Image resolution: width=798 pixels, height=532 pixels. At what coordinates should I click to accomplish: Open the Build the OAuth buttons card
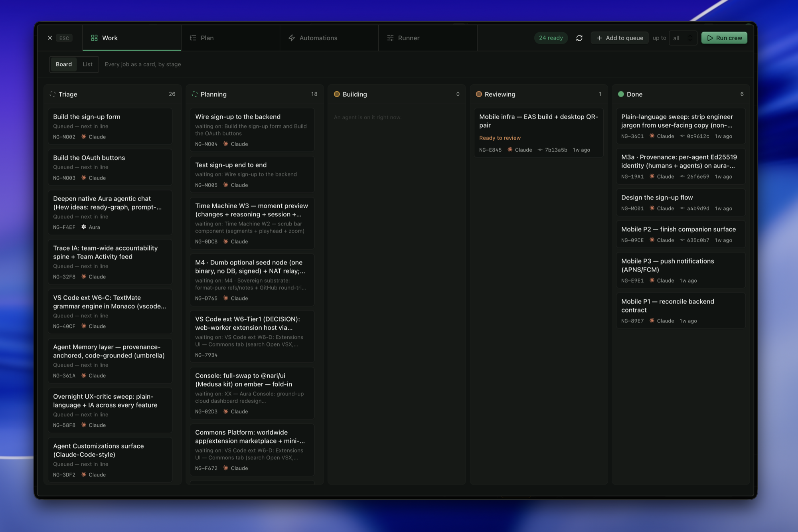point(110,167)
